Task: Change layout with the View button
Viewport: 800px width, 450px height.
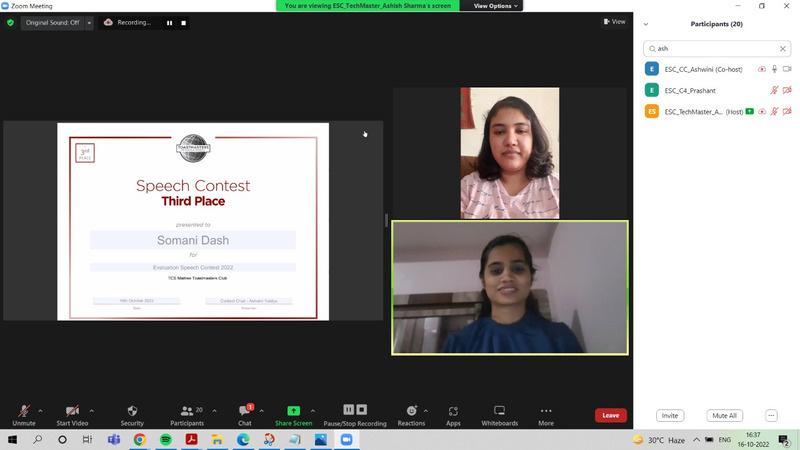Action: [x=614, y=21]
